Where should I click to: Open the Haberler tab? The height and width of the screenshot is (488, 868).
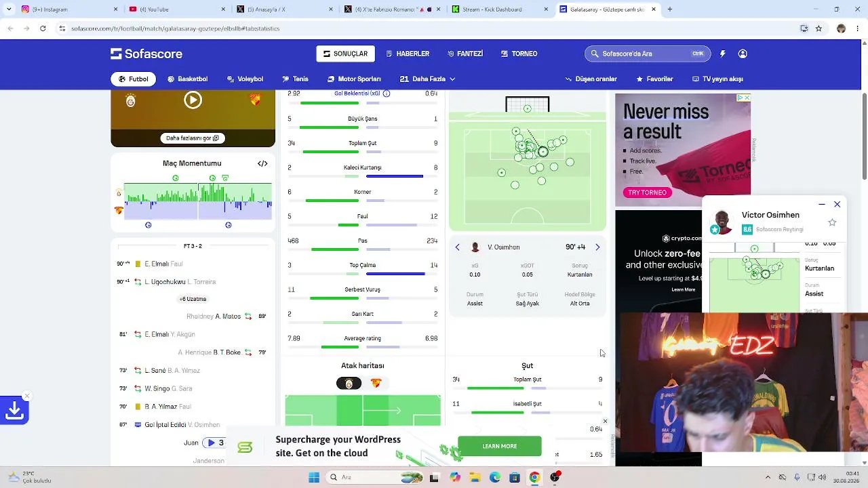pyautogui.click(x=408, y=54)
